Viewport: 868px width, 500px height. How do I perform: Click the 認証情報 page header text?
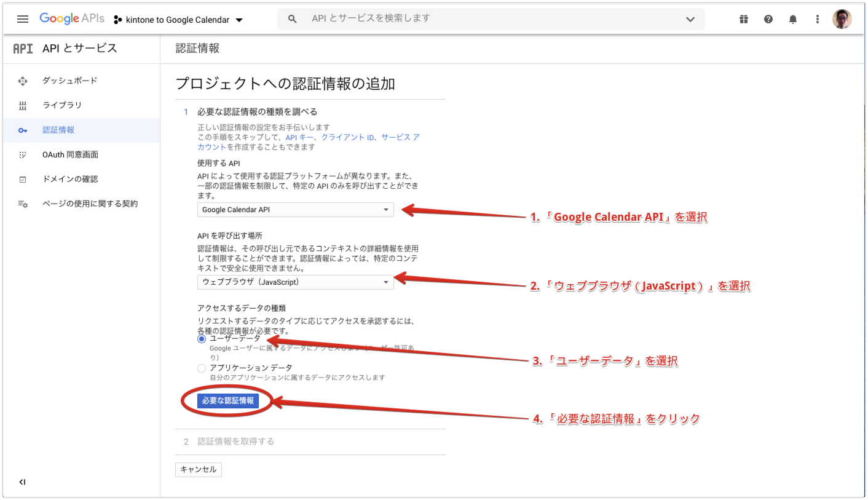(197, 49)
